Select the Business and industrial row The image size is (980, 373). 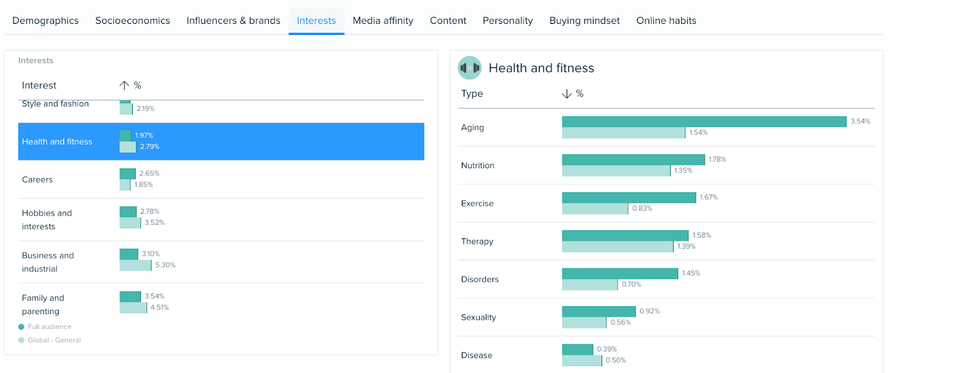tap(221, 262)
